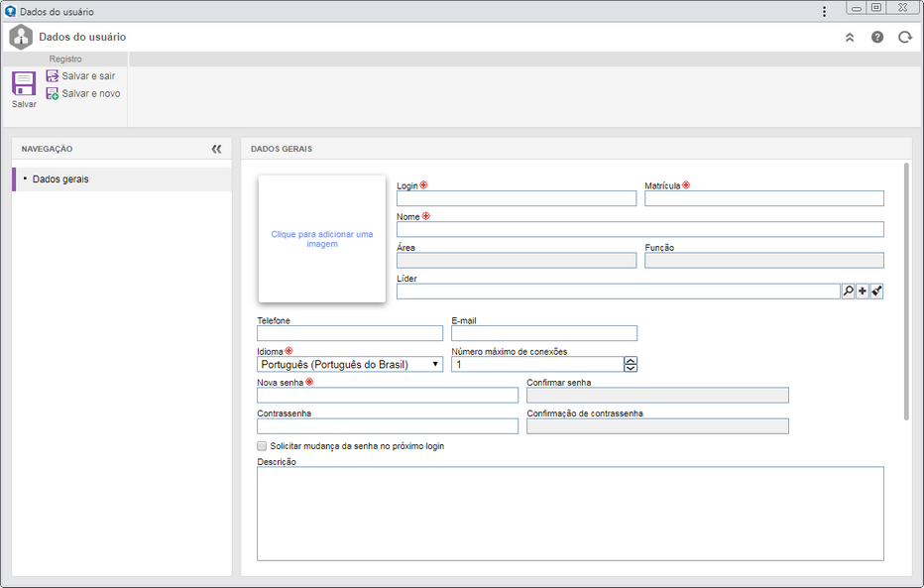Click the app icon in the title bar

(10, 11)
